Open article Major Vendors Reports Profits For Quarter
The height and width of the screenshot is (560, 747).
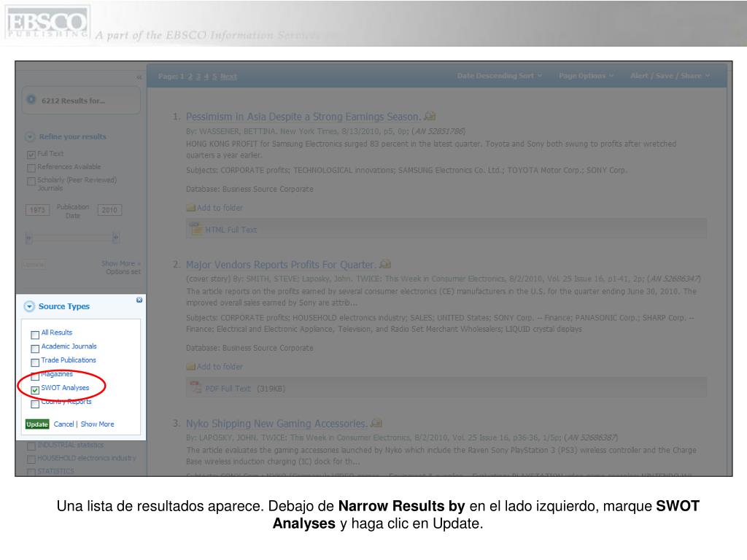(281, 265)
